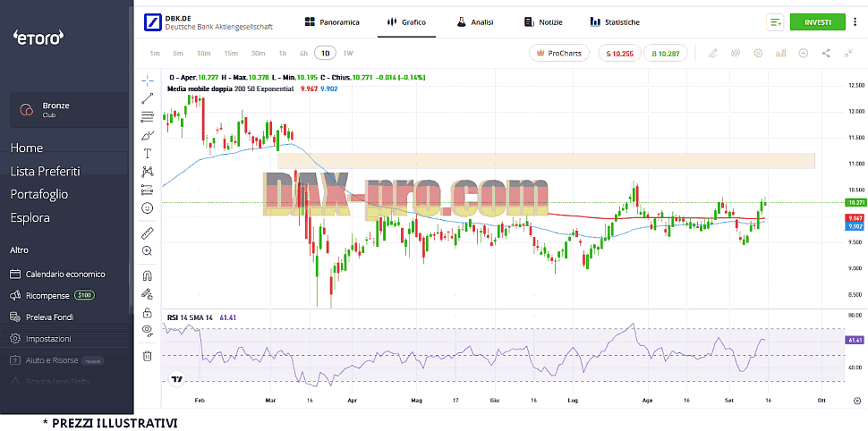
Task: Collapse the chart from fullscreen
Action: click(x=848, y=53)
